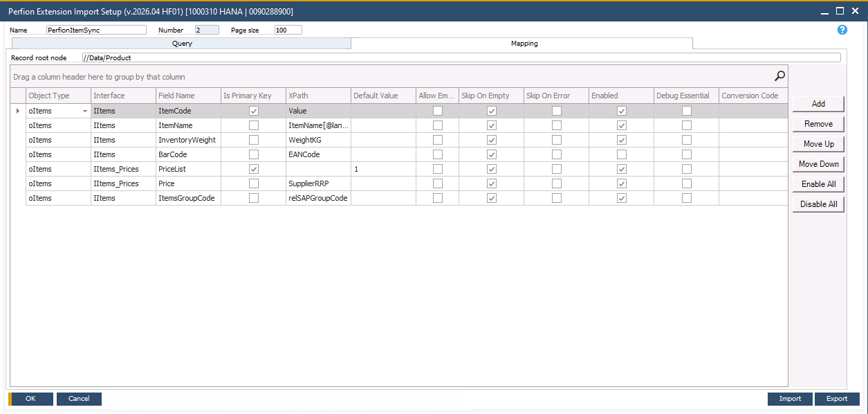The height and width of the screenshot is (414, 868).
Task: Click the relSAPGroupCode XPath cell
Action: [318, 198]
